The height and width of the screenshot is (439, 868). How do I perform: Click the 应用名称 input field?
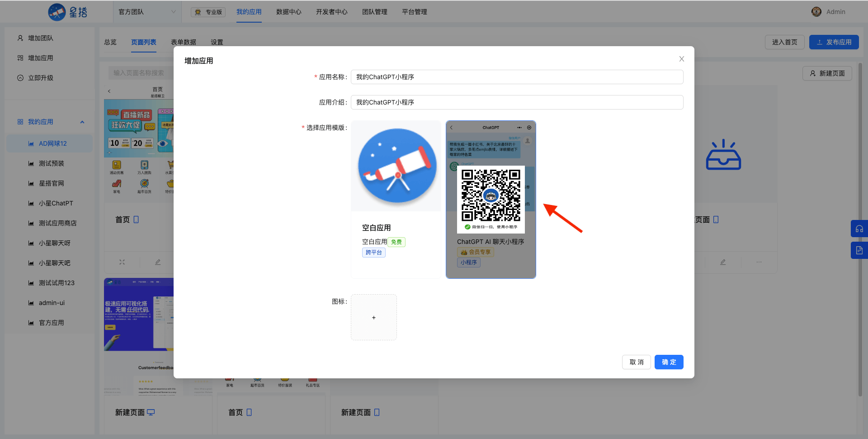[x=517, y=77]
